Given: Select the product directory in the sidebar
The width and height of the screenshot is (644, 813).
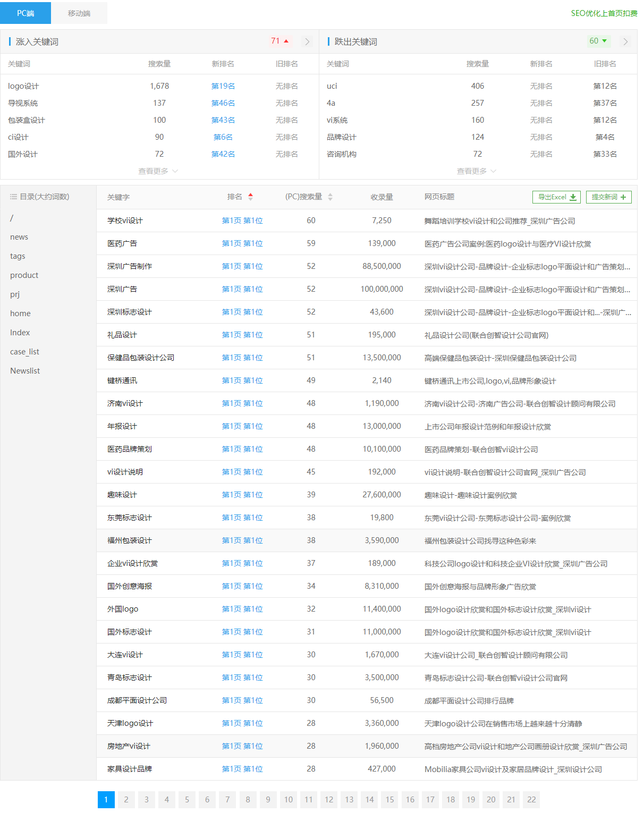Looking at the screenshot, I should [x=24, y=275].
